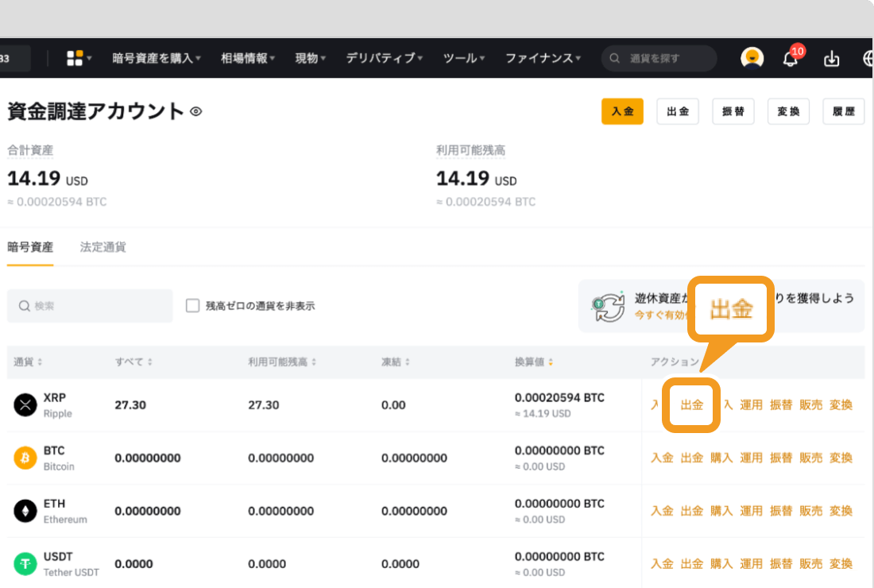Click 運用 in the XRP row
This screenshot has width=874, height=588.
click(751, 405)
